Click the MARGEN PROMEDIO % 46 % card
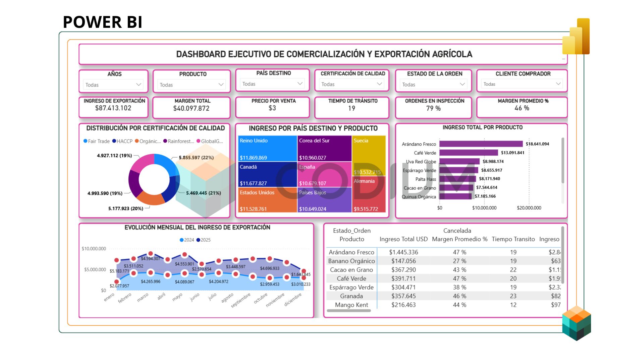This screenshot has width=644, height=362. 522,107
